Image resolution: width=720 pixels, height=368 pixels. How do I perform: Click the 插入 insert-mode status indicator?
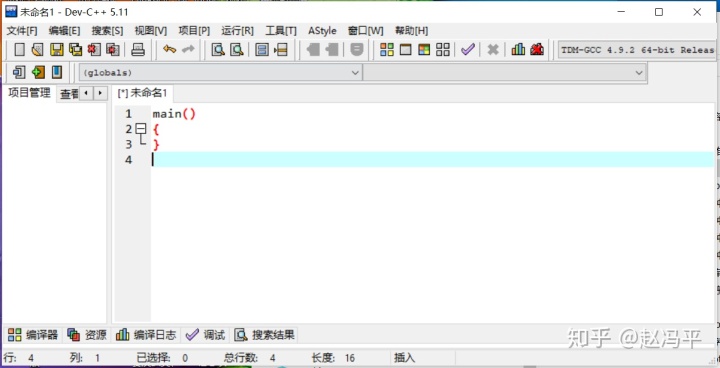coord(405,357)
